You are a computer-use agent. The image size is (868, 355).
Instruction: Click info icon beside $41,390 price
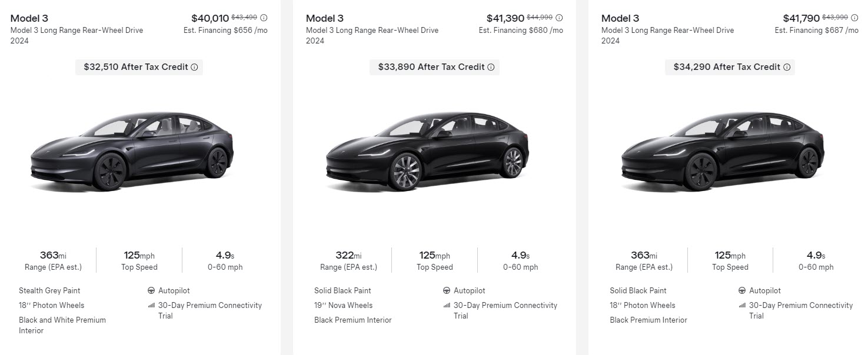coord(559,18)
